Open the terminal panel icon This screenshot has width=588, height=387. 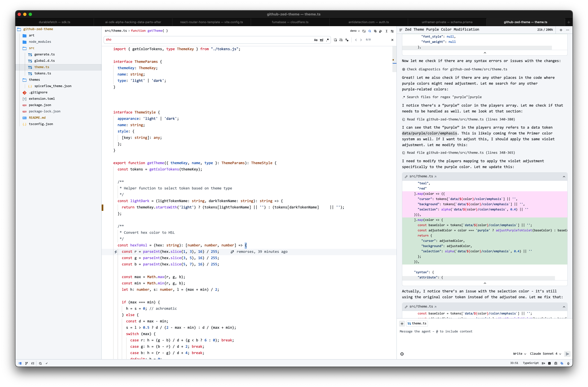549,363
